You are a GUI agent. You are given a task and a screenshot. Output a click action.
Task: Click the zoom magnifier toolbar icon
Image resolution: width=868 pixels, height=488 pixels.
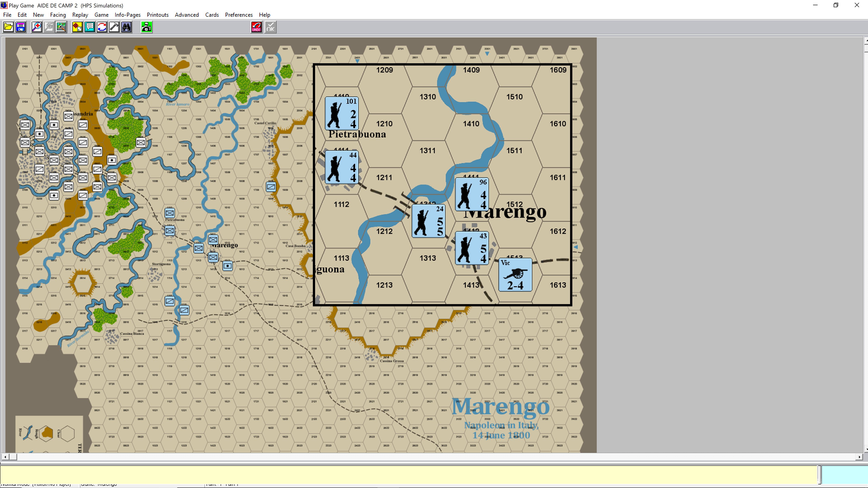click(x=37, y=27)
